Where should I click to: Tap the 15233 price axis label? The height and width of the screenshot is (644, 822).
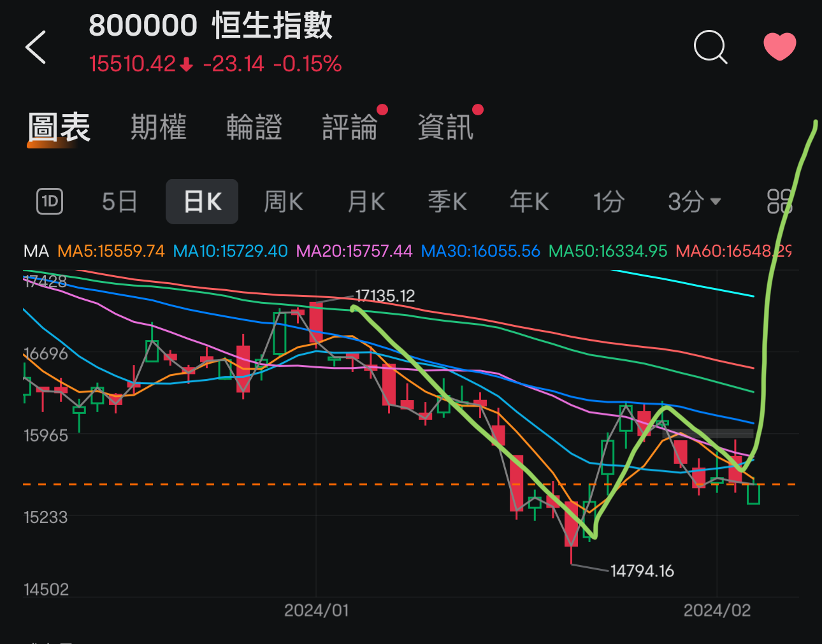click(45, 517)
